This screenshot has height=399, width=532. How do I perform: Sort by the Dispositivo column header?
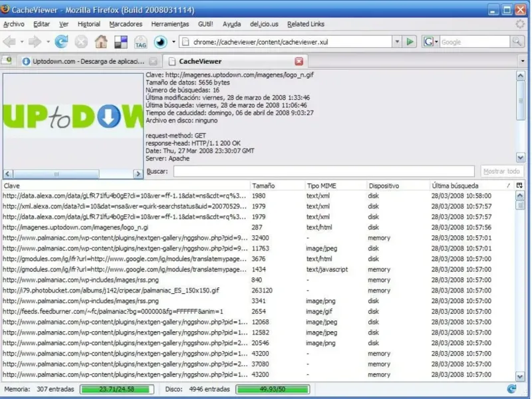(x=398, y=186)
